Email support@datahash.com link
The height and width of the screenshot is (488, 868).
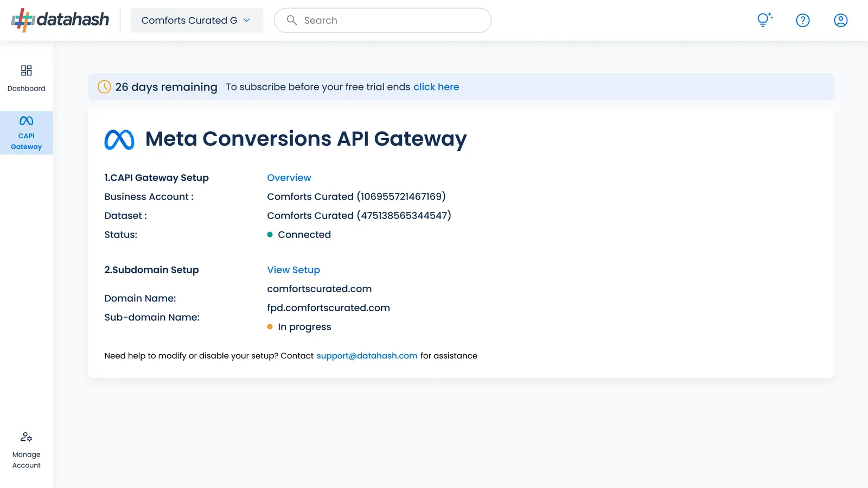point(367,356)
